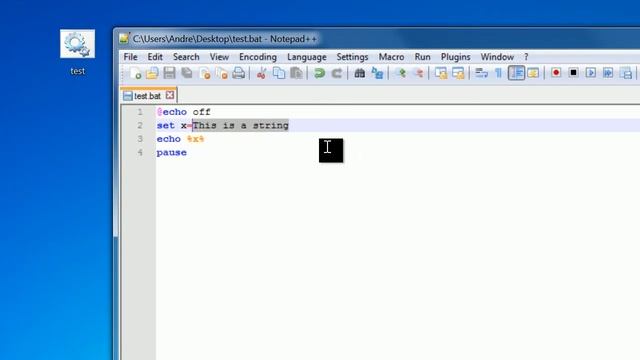Open the ? help menu

pyautogui.click(x=526, y=57)
